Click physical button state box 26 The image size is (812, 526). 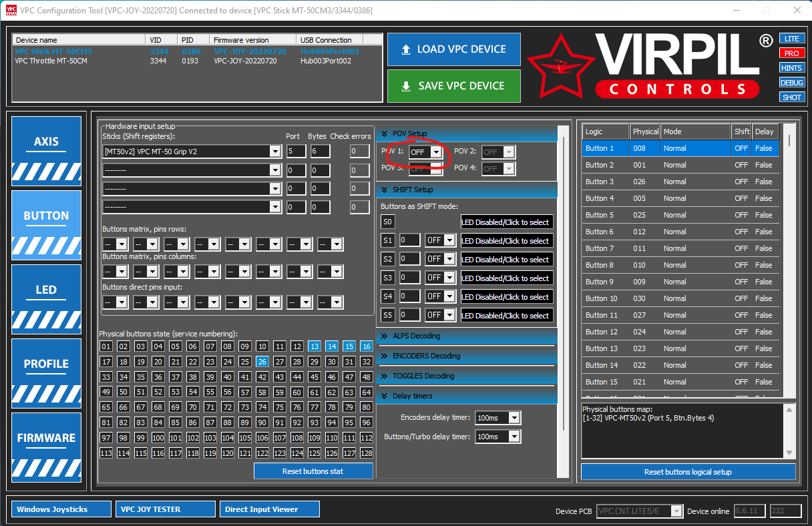pos(262,361)
